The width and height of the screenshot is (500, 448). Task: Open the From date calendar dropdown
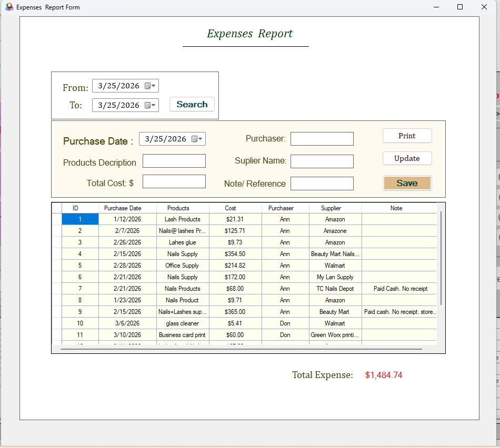tap(154, 85)
